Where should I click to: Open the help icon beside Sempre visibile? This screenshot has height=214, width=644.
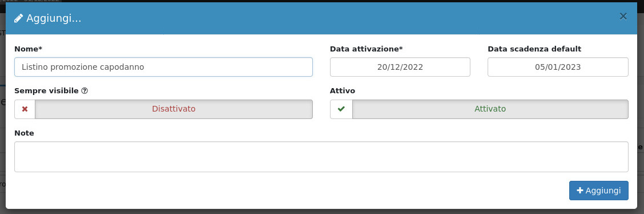click(84, 91)
